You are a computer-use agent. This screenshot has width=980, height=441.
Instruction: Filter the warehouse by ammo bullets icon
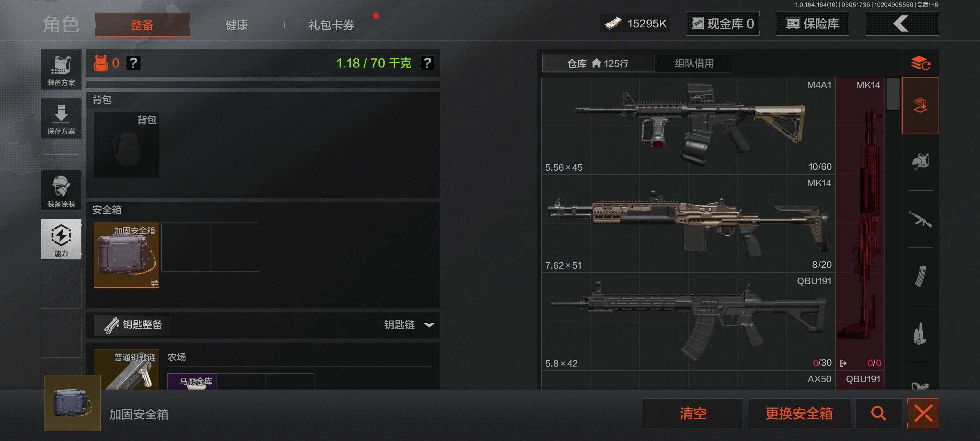pyautogui.click(x=920, y=333)
